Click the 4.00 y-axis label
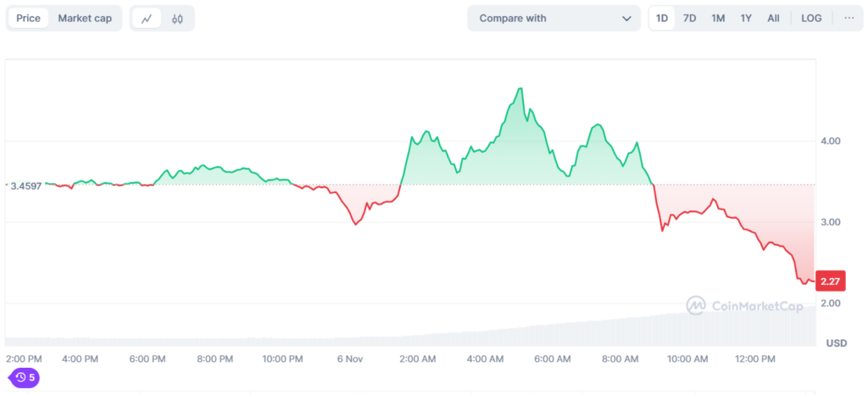The width and height of the screenshot is (868, 395). click(x=831, y=141)
